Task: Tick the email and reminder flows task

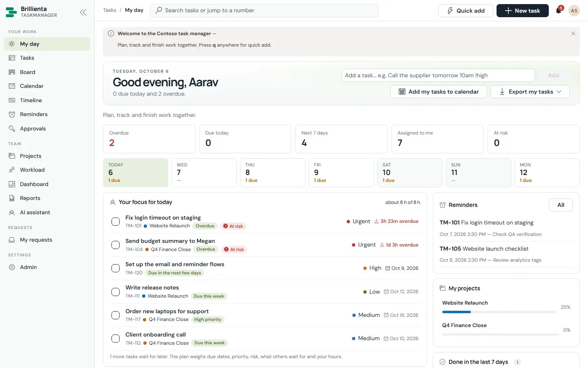Action: pyautogui.click(x=116, y=268)
